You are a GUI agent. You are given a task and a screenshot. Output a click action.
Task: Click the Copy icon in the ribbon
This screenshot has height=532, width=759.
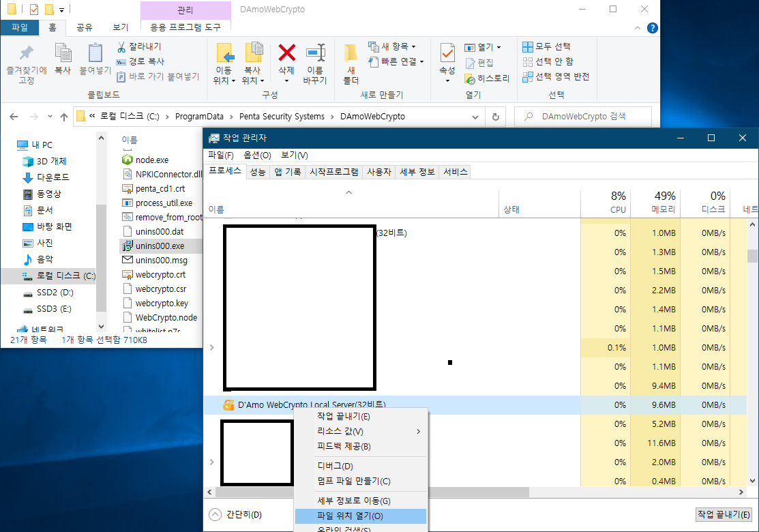tap(63, 53)
